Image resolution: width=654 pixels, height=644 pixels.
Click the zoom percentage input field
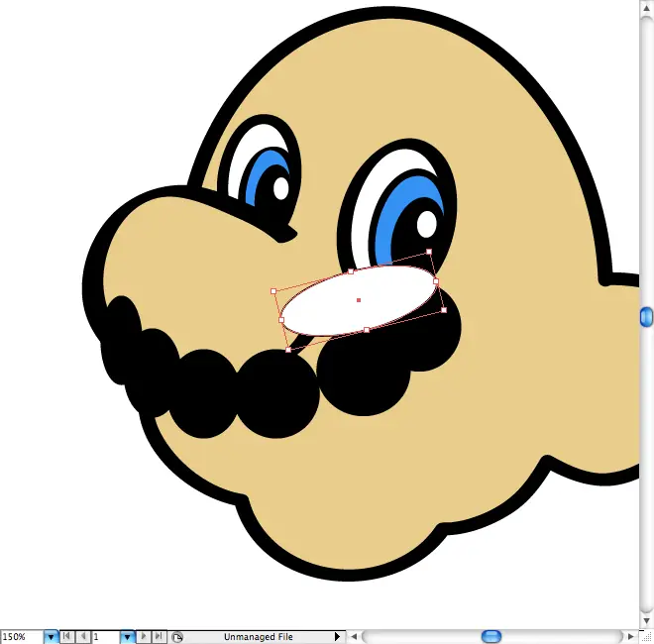click(21, 637)
